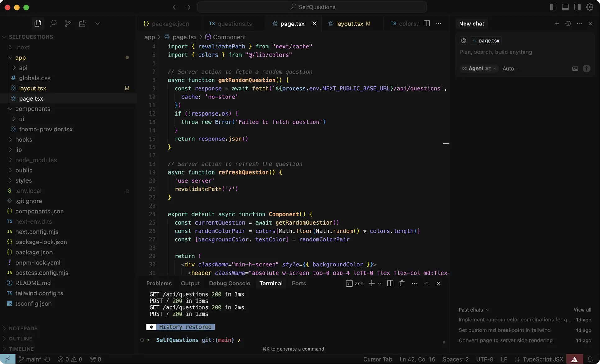Open chat Convert page to server side rendering
Viewport: 600px width, 364px height.
point(525,340)
